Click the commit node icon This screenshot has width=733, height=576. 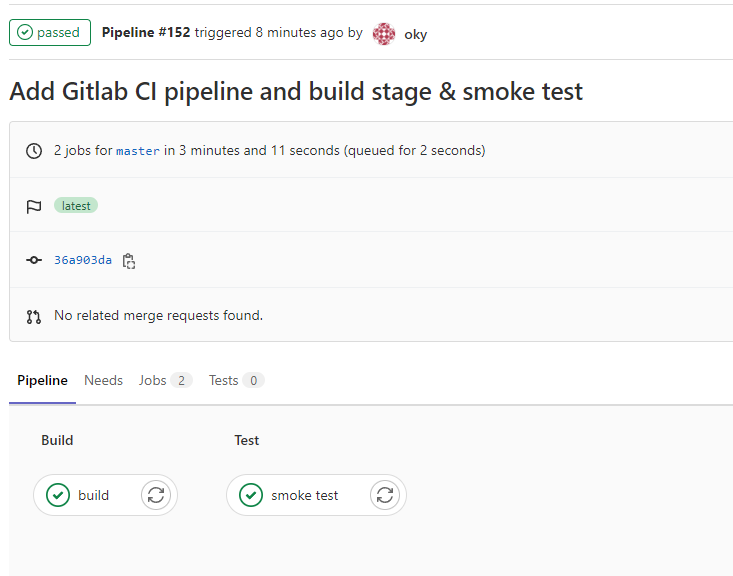pos(34,260)
